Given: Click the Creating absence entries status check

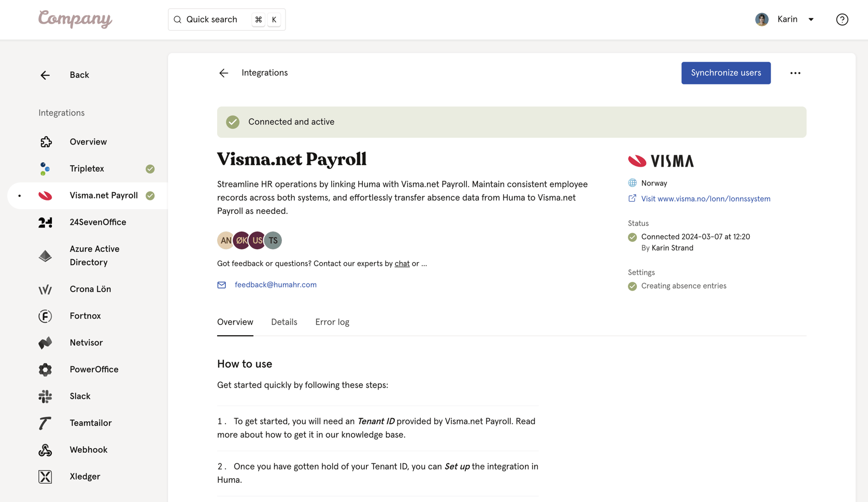Looking at the screenshot, I should point(632,286).
